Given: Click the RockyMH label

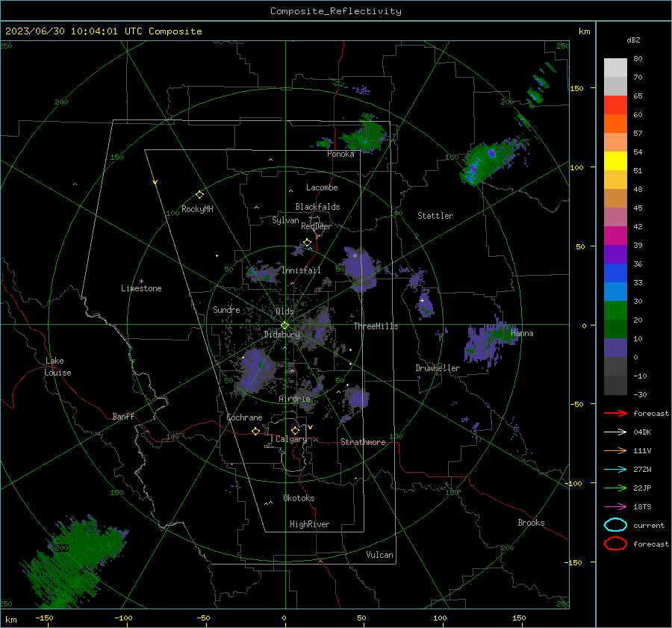Looking at the screenshot, I should point(197,209).
